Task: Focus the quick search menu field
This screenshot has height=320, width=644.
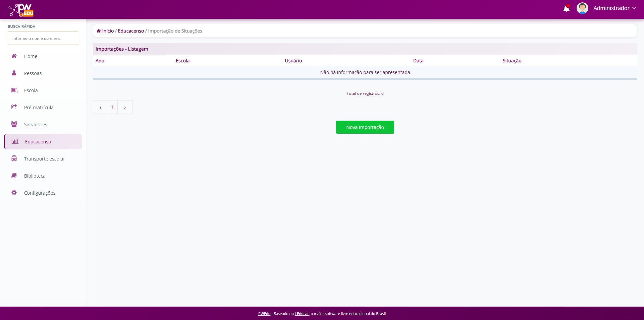Action: point(43,38)
